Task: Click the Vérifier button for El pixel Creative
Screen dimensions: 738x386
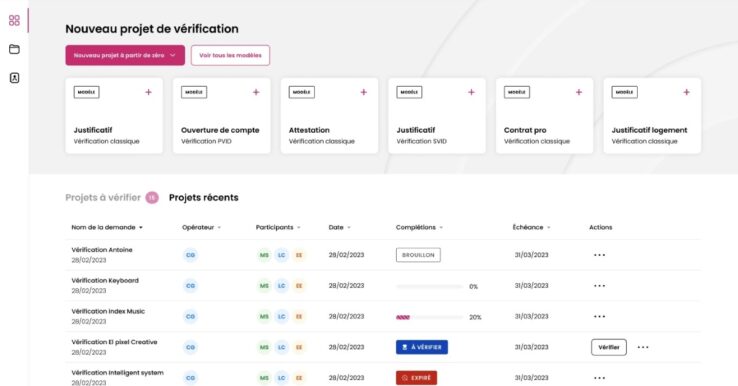Action: click(609, 347)
